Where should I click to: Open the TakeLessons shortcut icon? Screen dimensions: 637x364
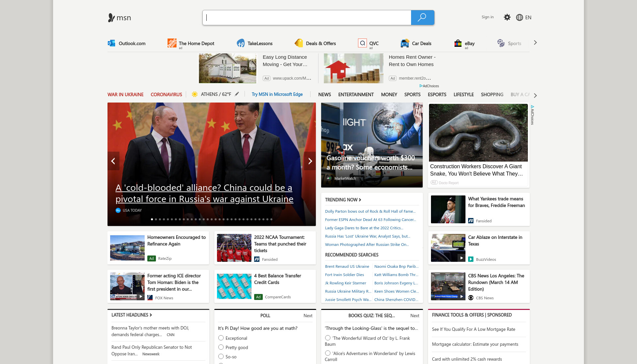point(241,43)
